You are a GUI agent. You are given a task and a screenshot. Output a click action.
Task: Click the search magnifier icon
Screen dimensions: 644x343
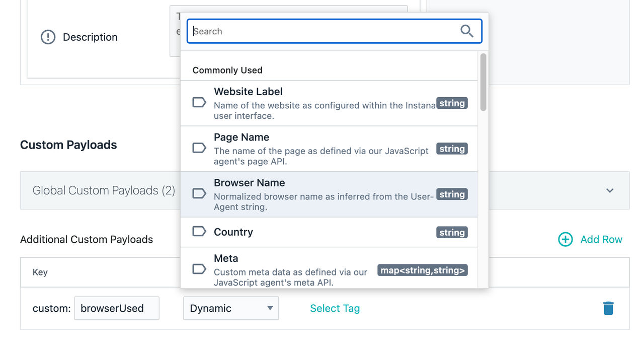pos(467,31)
